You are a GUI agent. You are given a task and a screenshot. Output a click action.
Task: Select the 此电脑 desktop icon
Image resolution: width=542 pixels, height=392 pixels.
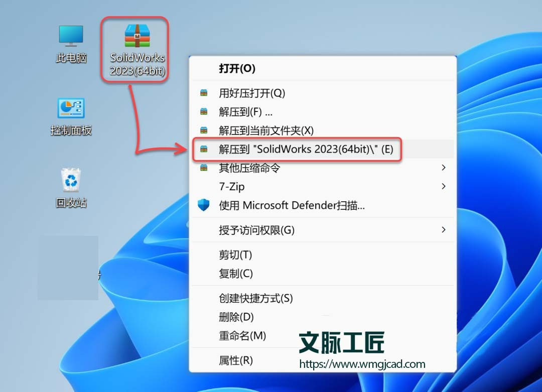pyautogui.click(x=71, y=36)
